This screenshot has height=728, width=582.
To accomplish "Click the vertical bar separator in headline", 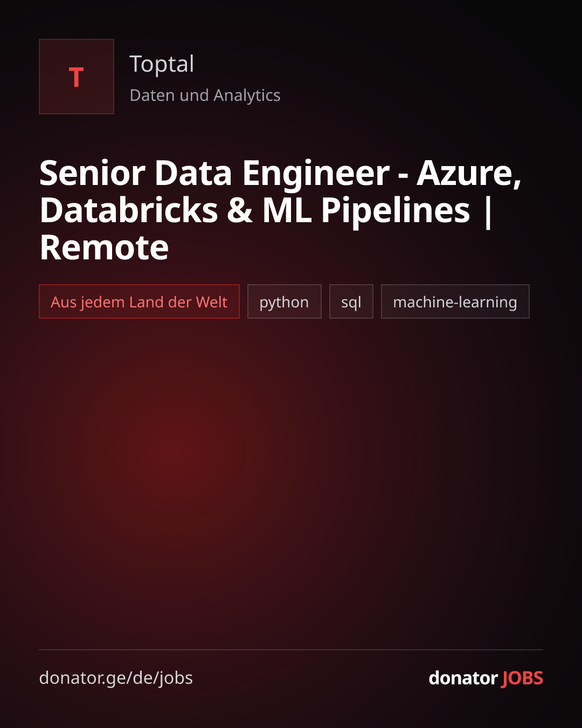I will [x=488, y=212].
